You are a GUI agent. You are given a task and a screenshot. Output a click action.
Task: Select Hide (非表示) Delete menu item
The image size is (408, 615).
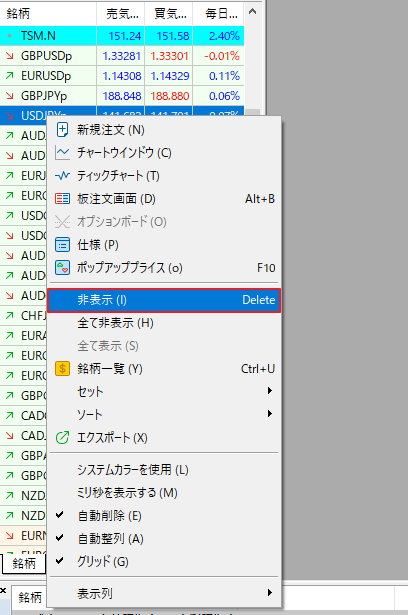164,300
